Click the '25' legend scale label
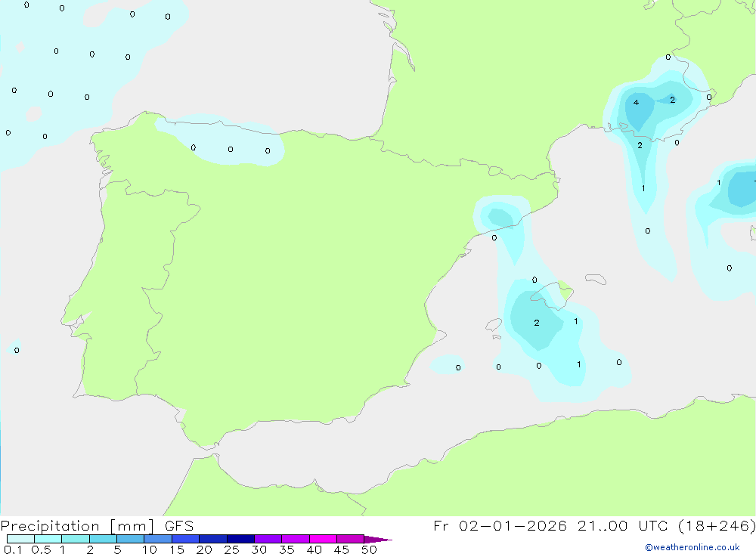The height and width of the screenshot is (554, 756). (x=231, y=549)
